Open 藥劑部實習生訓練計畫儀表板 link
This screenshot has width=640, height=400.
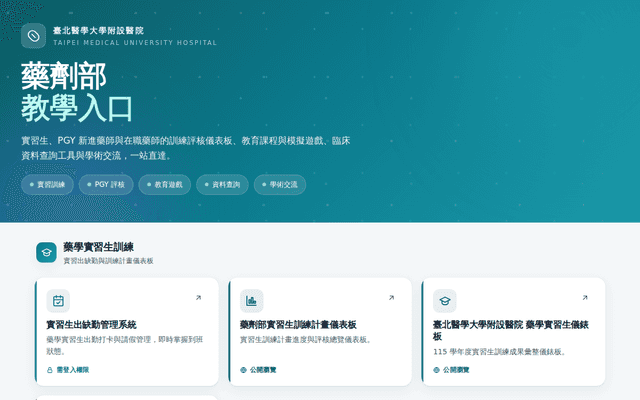coord(298,325)
